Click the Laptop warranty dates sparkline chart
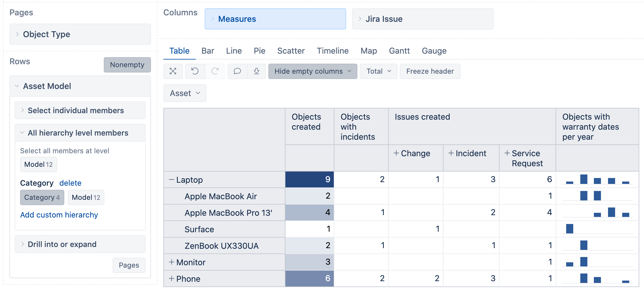The height and width of the screenshot is (290, 644). (597, 179)
